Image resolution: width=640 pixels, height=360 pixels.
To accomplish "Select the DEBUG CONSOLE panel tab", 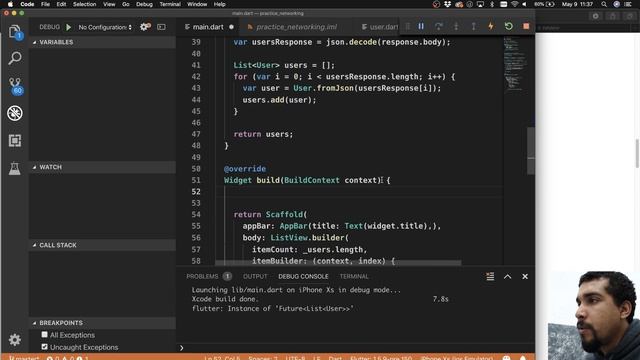I will point(303,276).
